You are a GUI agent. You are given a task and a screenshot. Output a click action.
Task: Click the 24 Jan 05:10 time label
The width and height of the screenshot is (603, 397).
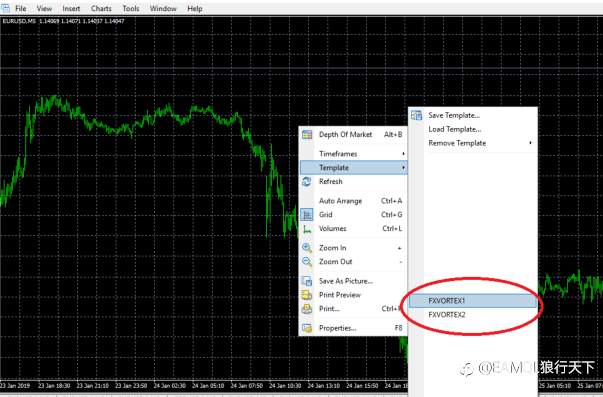[208, 385]
